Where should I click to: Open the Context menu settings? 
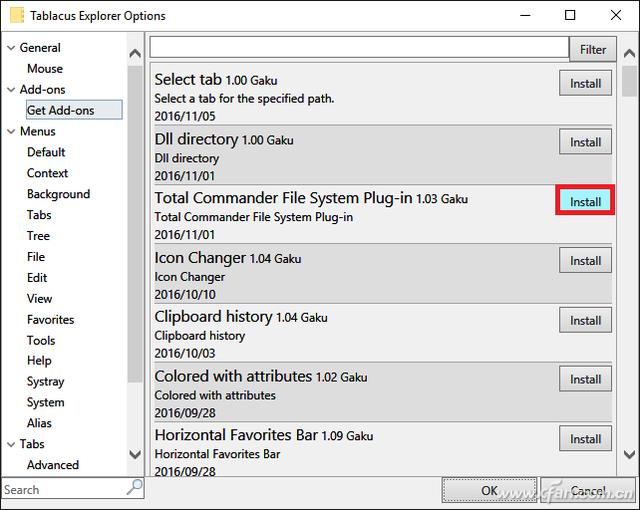[x=47, y=173]
